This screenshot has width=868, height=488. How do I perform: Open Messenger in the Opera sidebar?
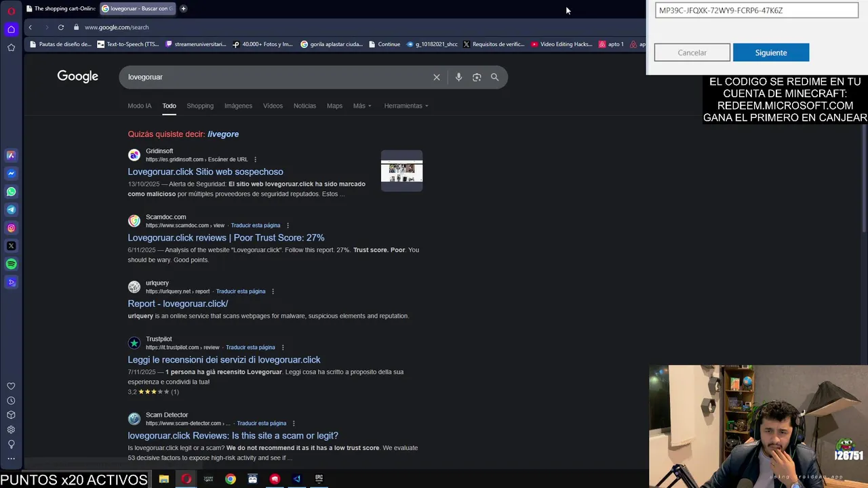11,174
